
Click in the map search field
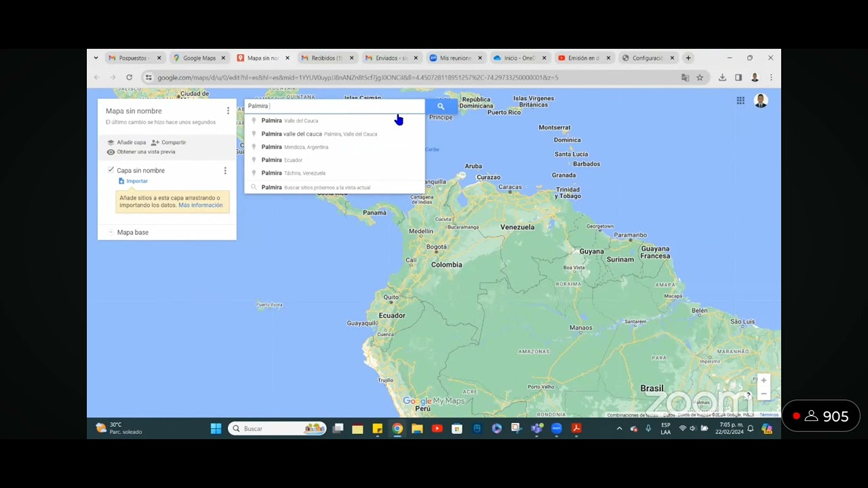pyautogui.click(x=334, y=106)
